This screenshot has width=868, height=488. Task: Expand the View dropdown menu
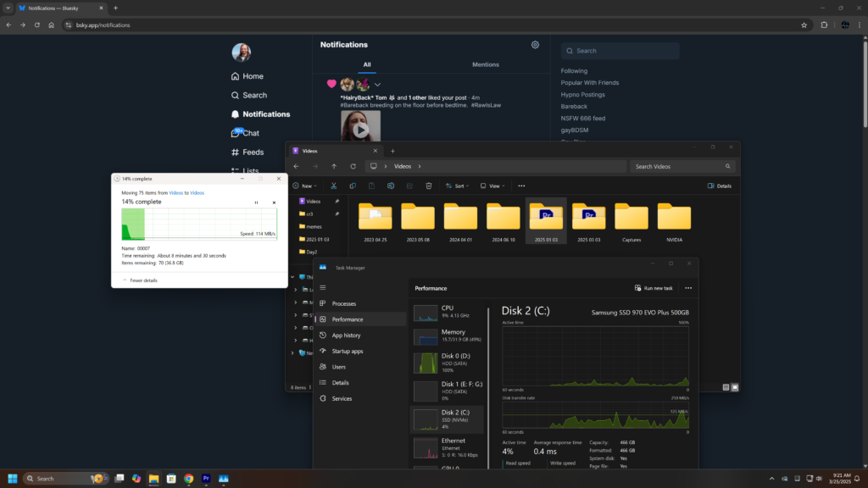(492, 186)
